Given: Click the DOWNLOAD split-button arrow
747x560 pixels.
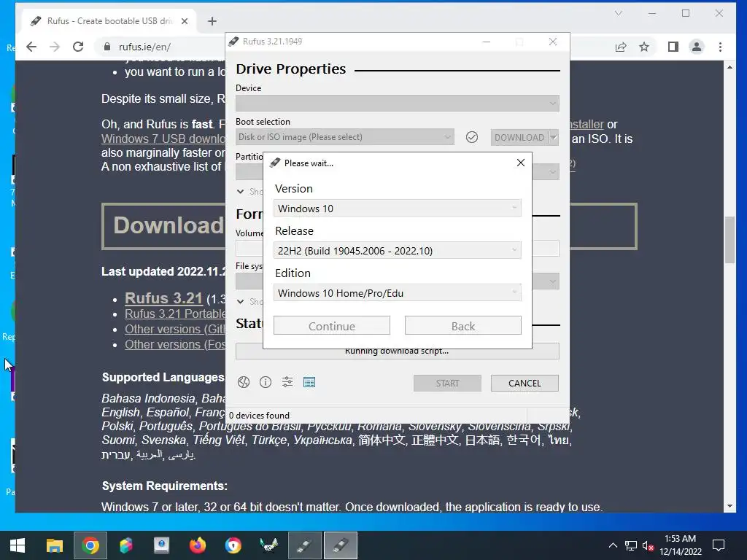Looking at the screenshot, I should [554, 138].
